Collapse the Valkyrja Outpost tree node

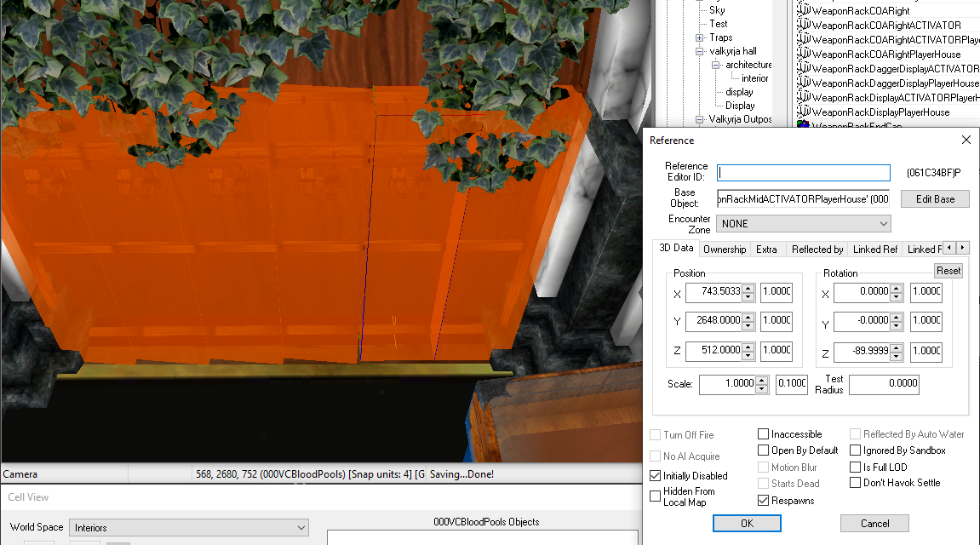(700, 119)
